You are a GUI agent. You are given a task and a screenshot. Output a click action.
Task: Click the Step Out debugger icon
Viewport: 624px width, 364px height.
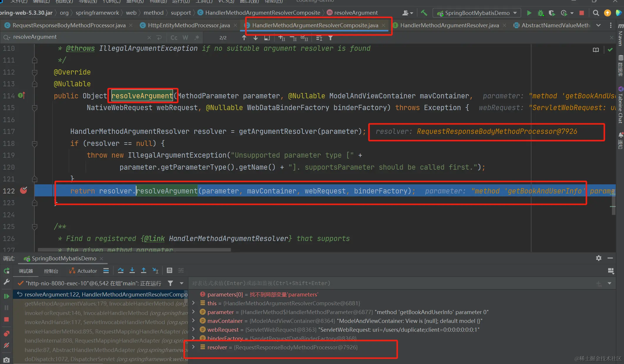click(x=144, y=271)
